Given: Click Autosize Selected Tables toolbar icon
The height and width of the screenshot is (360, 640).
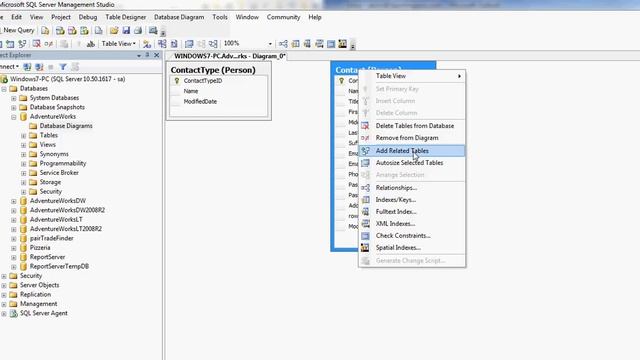Looking at the screenshot, I should coord(189,44).
